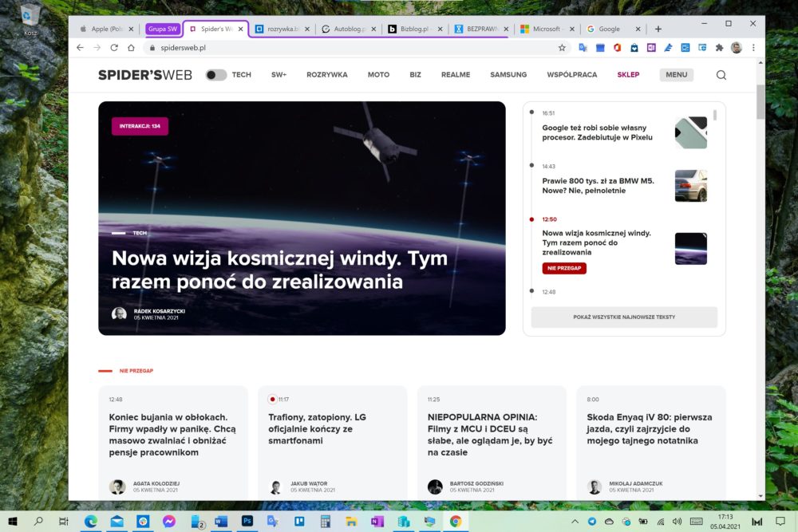Viewport: 798px width, 532px height.
Task: Click Pokaż wszystkie najnowsze teksty button
Action: click(x=624, y=317)
